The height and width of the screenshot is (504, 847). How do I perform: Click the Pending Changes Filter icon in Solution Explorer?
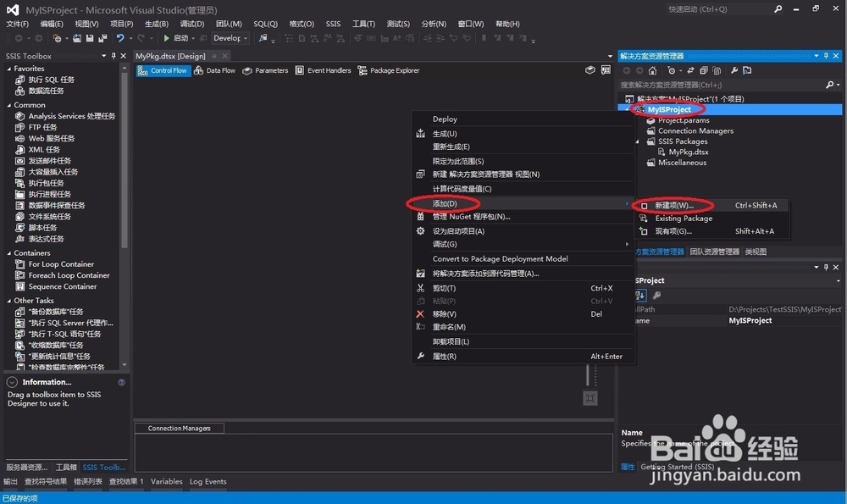(671, 70)
